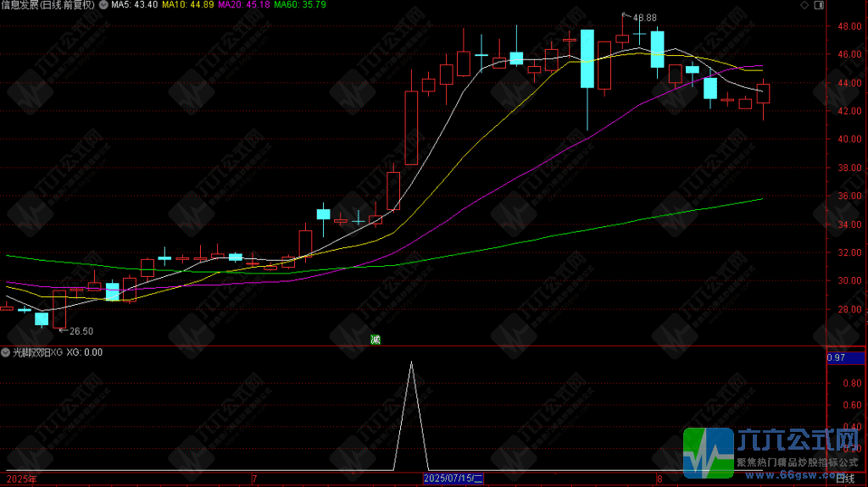The width and height of the screenshot is (868, 487).
Task: Click the highlighted date 2025/07/15/二
Action: click(x=453, y=479)
